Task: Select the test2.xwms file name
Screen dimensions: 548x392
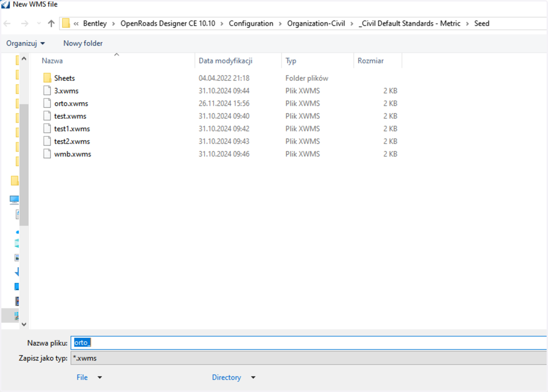Action: tap(72, 141)
